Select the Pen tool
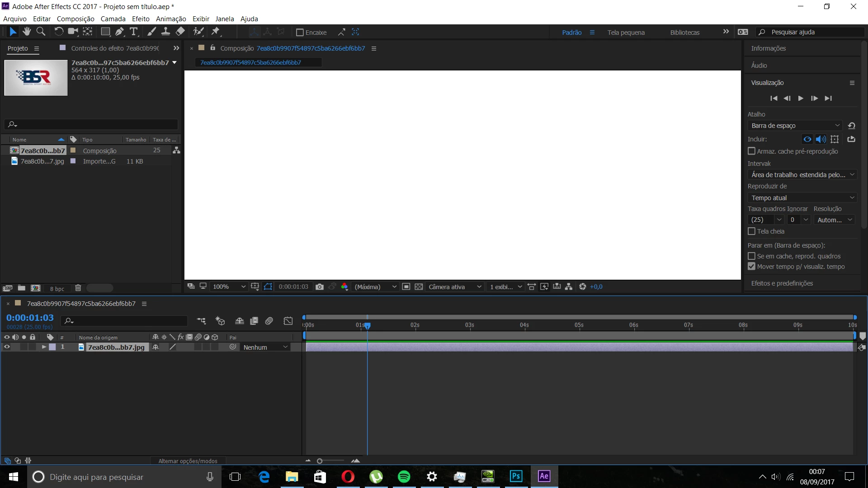The height and width of the screenshot is (488, 868). click(119, 32)
